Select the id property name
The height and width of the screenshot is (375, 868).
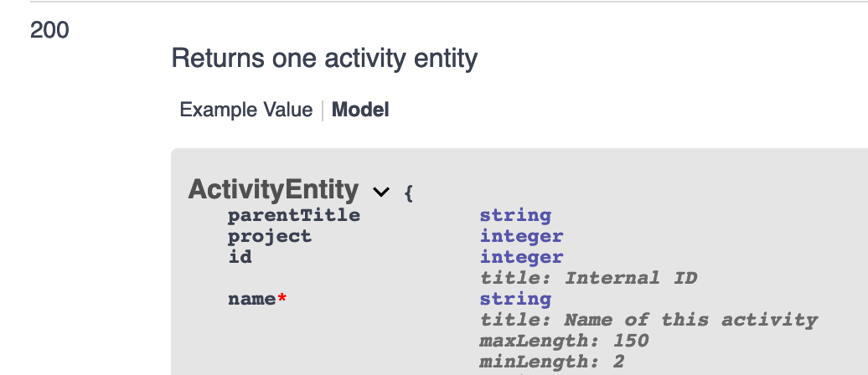coord(240,257)
